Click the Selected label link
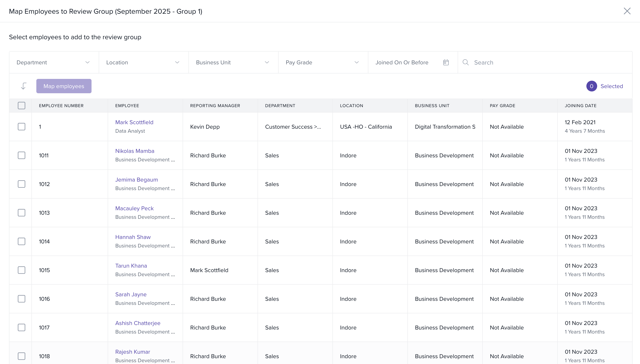Image resolution: width=640 pixels, height=364 pixels. (x=612, y=86)
